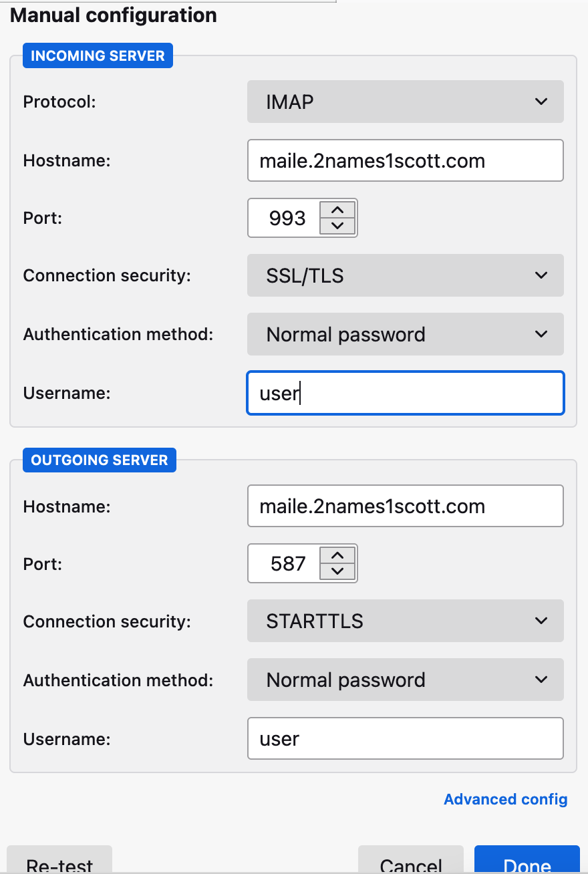Increase the incoming server port value
Image resolution: width=588 pixels, height=874 pixels.
coord(337,210)
